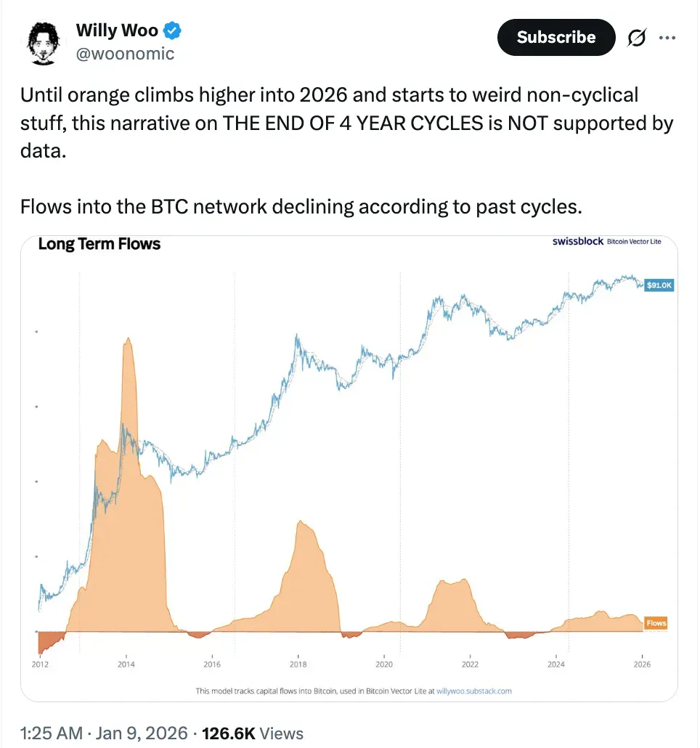Open the willywoo.substack.com link

click(x=476, y=691)
